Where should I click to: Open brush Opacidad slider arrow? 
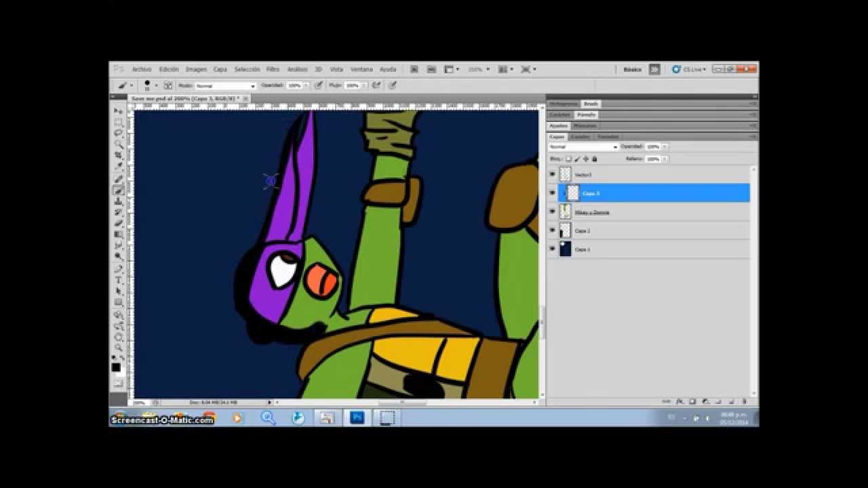(306, 86)
